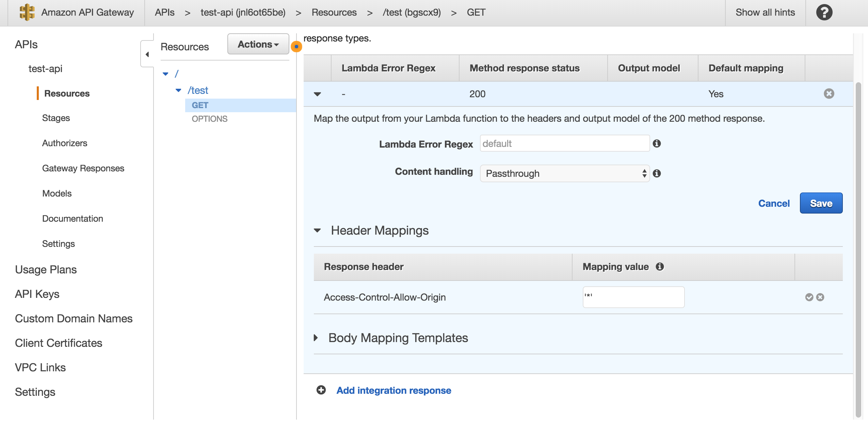
Task: Open the Actions dropdown menu
Action: pyautogui.click(x=258, y=44)
